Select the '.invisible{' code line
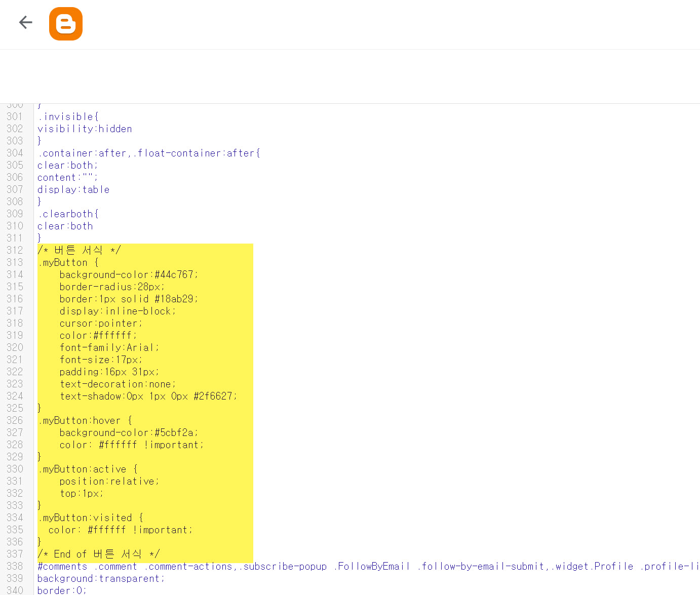This screenshot has width=700, height=595. click(68, 116)
